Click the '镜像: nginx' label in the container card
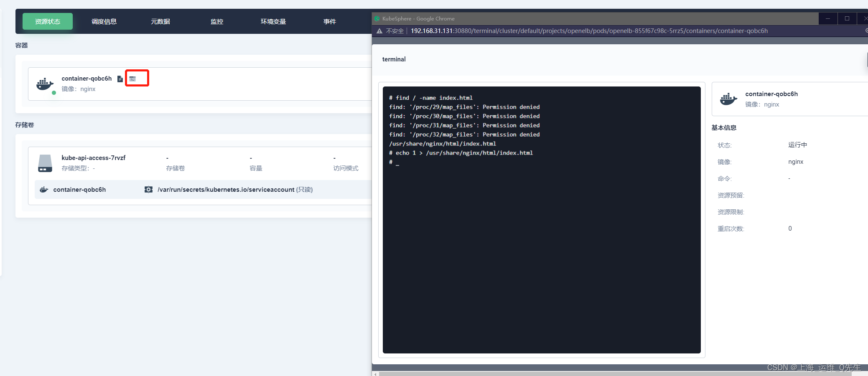The height and width of the screenshot is (376, 868). click(x=79, y=89)
